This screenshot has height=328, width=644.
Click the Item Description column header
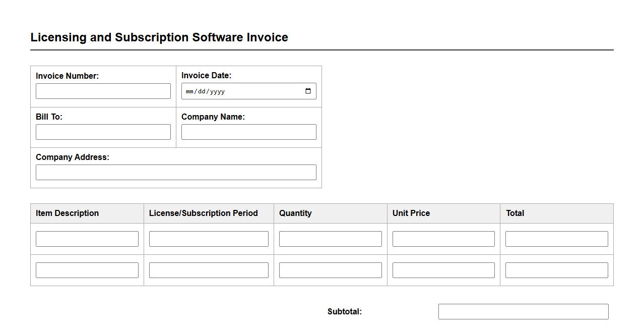coord(67,213)
